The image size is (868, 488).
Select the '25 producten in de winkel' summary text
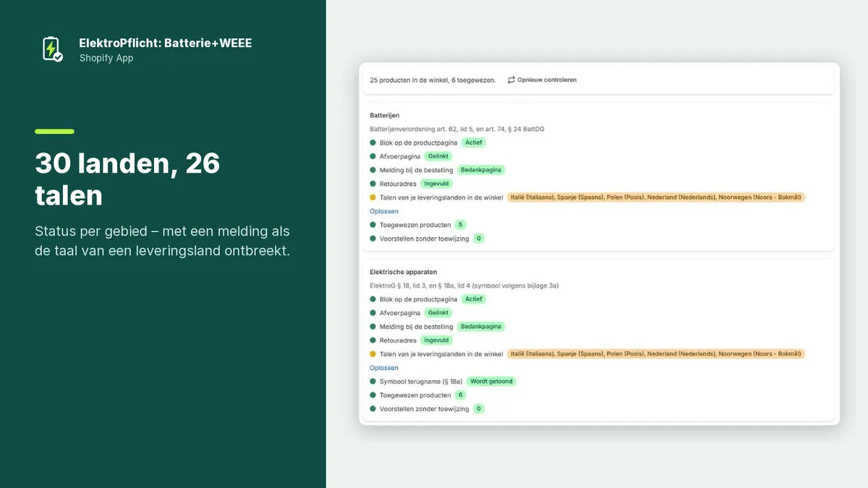coord(433,80)
